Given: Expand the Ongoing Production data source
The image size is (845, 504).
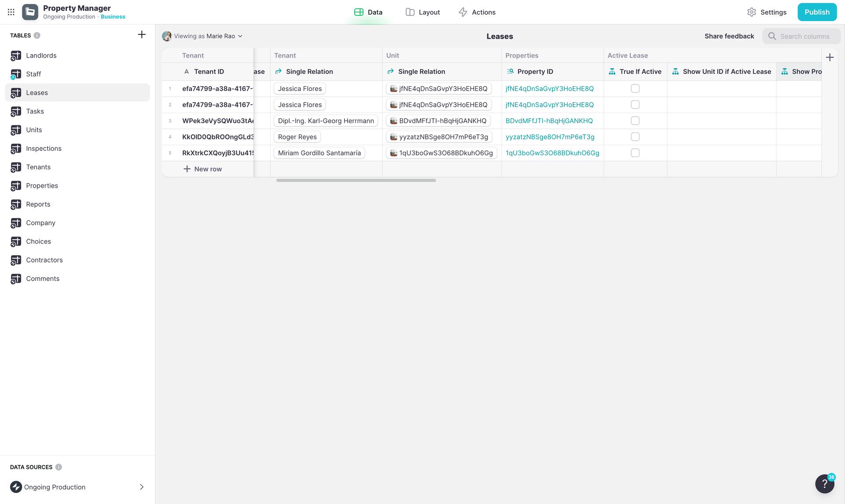Looking at the screenshot, I should [x=141, y=487].
